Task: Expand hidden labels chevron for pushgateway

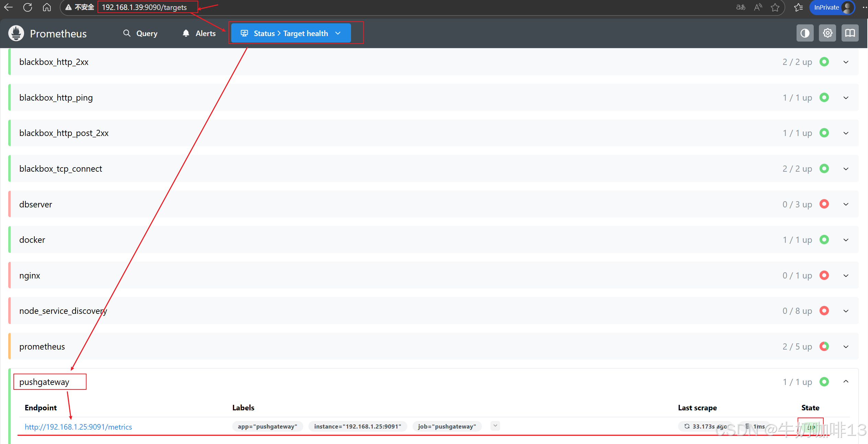Action: [x=495, y=426]
